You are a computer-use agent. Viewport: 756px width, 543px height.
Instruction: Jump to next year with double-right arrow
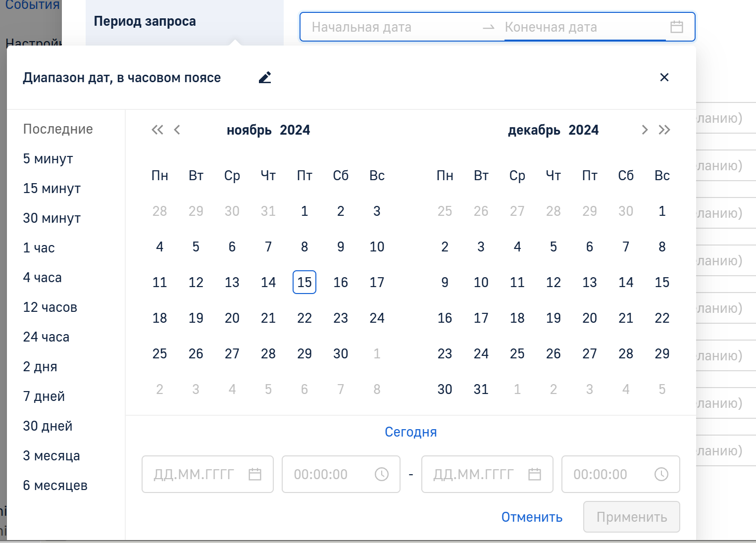[x=664, y=130]
